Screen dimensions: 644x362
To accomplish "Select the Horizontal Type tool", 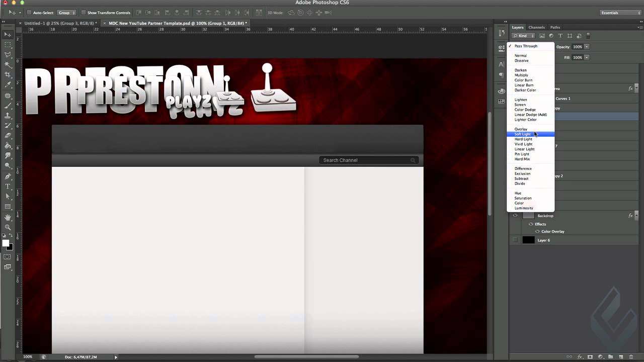I will 8,187.
